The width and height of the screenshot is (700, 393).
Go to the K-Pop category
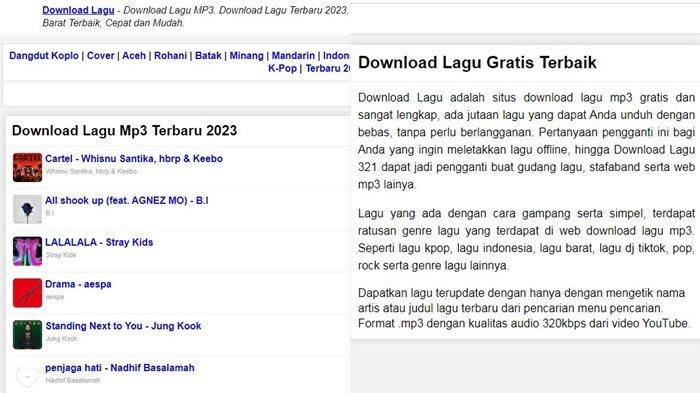pyautogui.click(x=282, y=68)
